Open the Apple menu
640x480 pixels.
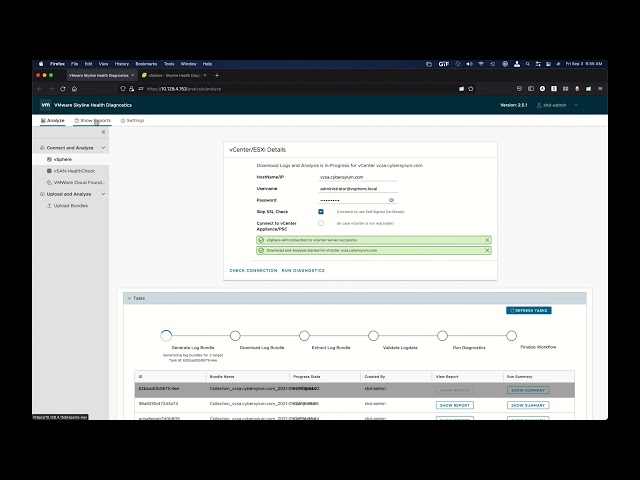pyautogui.click(x=41, y=64)
